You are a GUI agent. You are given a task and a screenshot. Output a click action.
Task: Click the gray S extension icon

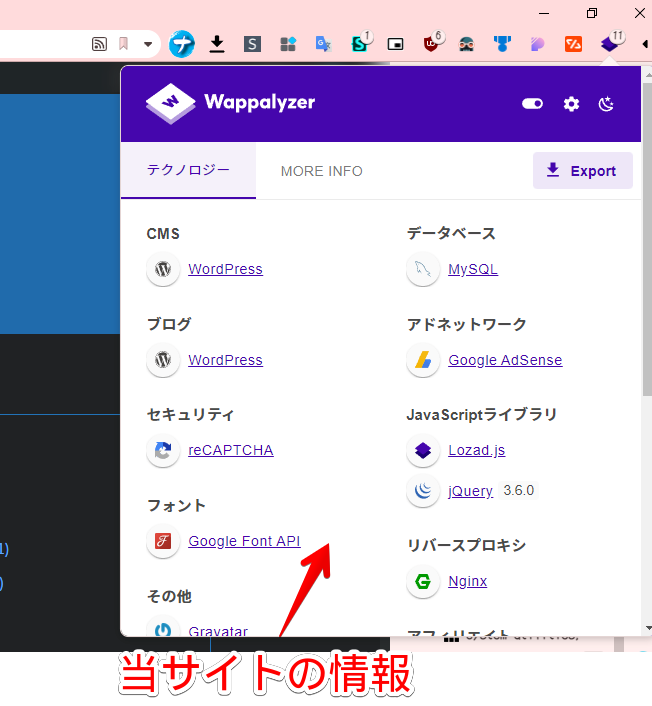252,44
